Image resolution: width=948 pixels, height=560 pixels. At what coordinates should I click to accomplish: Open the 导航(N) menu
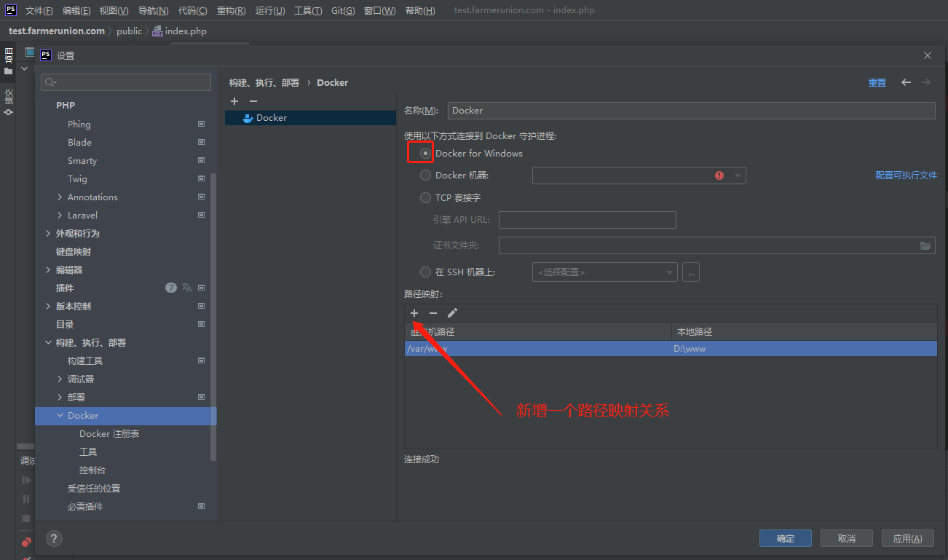point(153,11)
